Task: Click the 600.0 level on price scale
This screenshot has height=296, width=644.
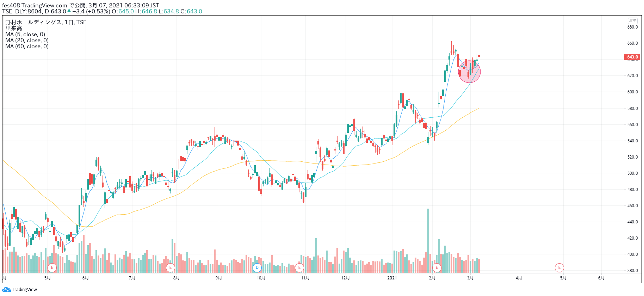Action: click(x=632, y=92)
